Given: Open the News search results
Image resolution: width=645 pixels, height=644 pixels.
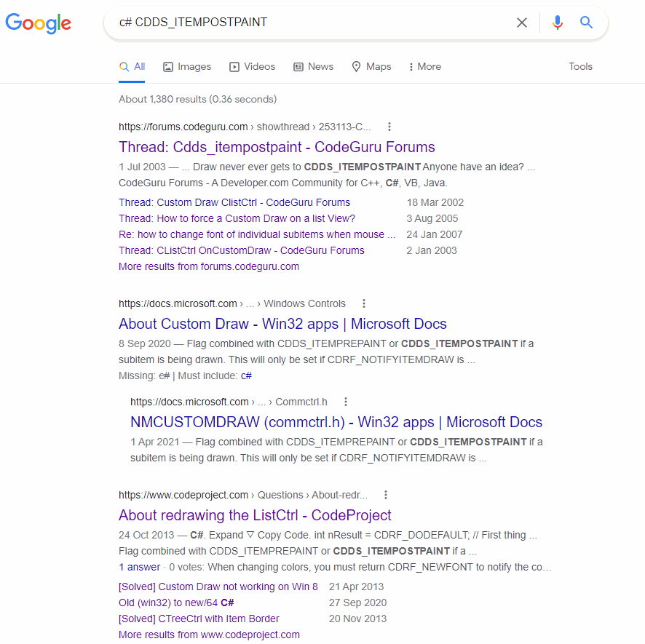Looking at the screenshot, I should [x=313, y=66].
